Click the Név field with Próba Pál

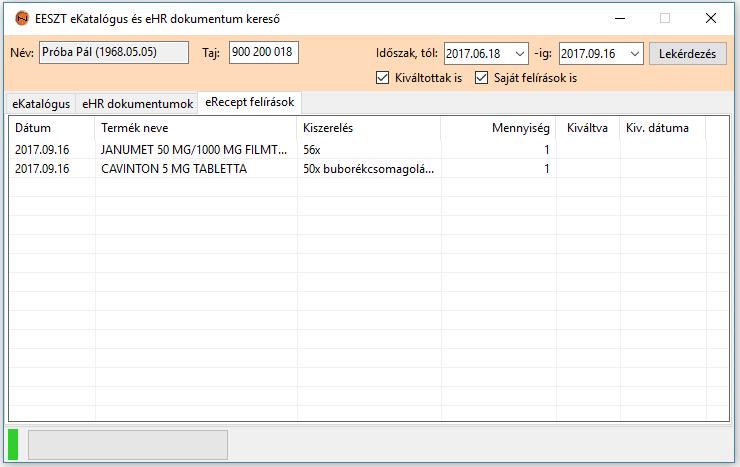[x=114, y=52]
